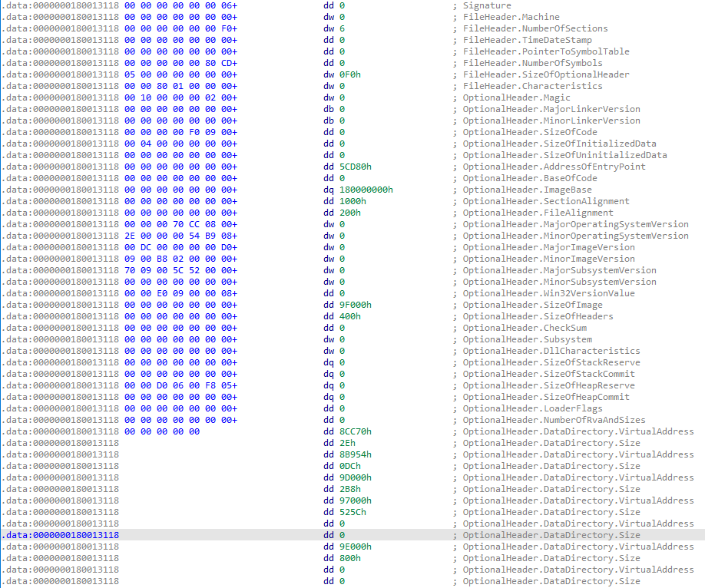Screen dimensions: 705x588
Task: Click the 'OptionalHeader.SectionAlignment' comment
Action: click(x=546, y=201)
